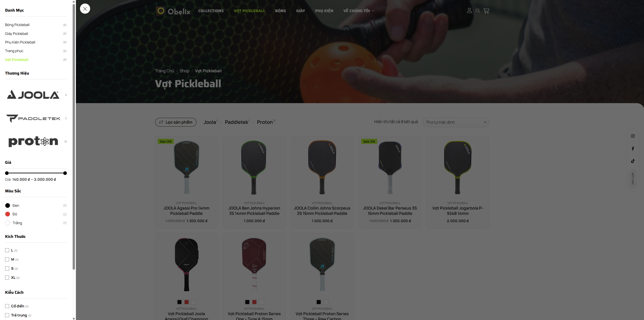
Task: Select the Proton brand logo filter
Action: coord(33,142)
